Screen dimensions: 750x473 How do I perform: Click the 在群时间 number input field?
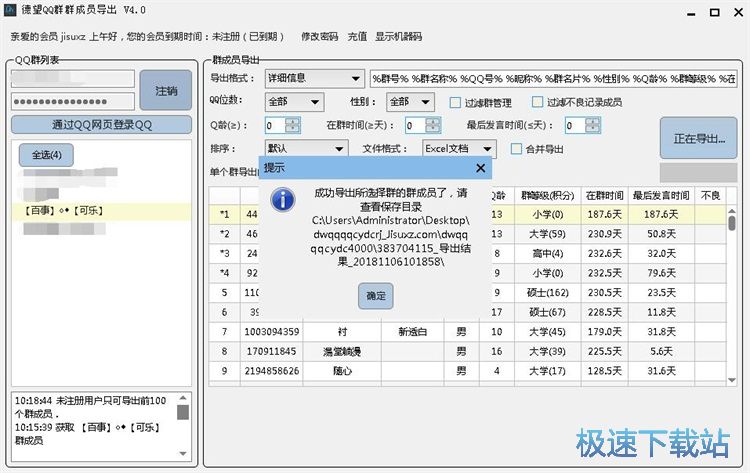coord(416,125)
